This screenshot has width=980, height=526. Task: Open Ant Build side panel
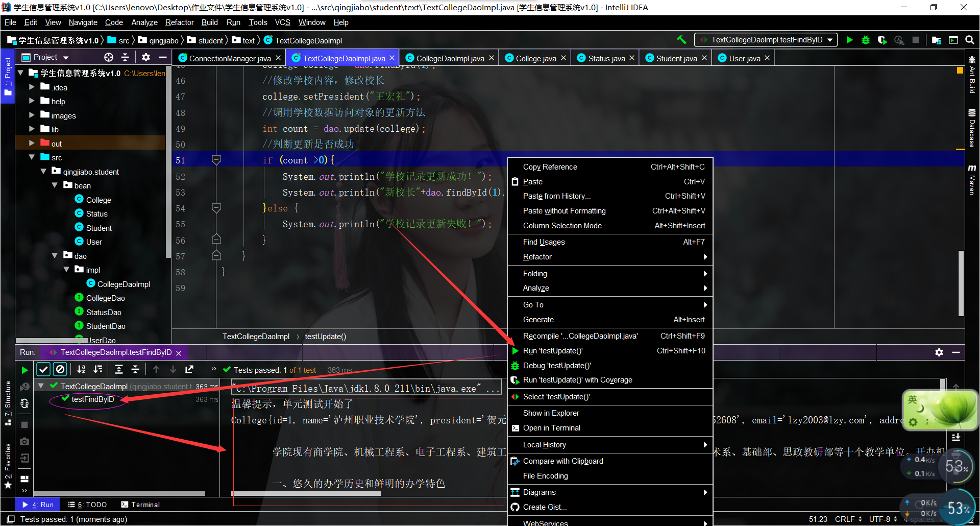click(972, 75)
